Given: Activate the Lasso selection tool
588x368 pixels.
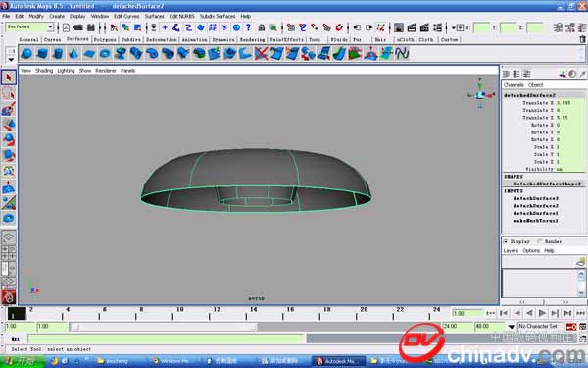Looking at the screenshot, I should click(9, 93).
